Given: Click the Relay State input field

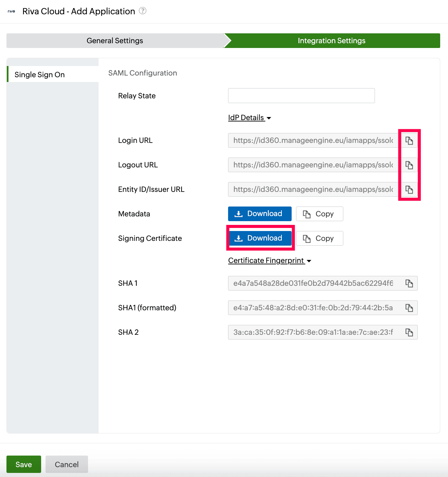Looking at the screenshot, I should [x=301, y=96].
